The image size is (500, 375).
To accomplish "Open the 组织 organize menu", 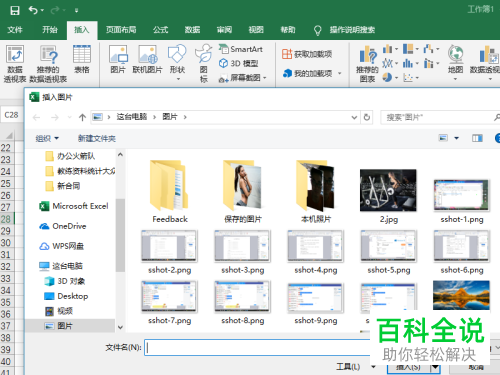I will 47,138.
